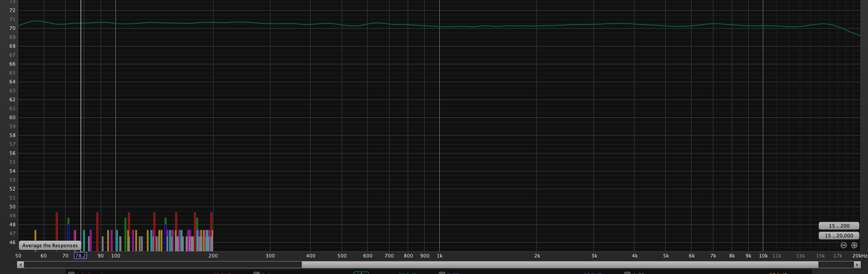
Task: Set frequency range to 15 .. 20,000
Action: [839, 236]
